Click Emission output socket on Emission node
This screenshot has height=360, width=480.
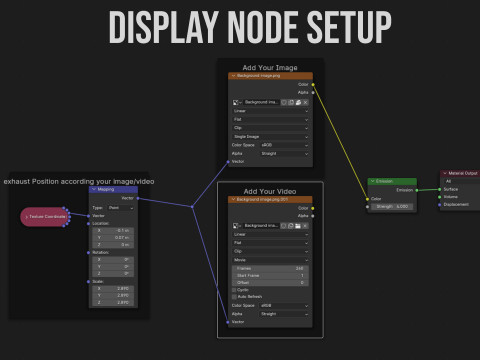coord(417,190)
